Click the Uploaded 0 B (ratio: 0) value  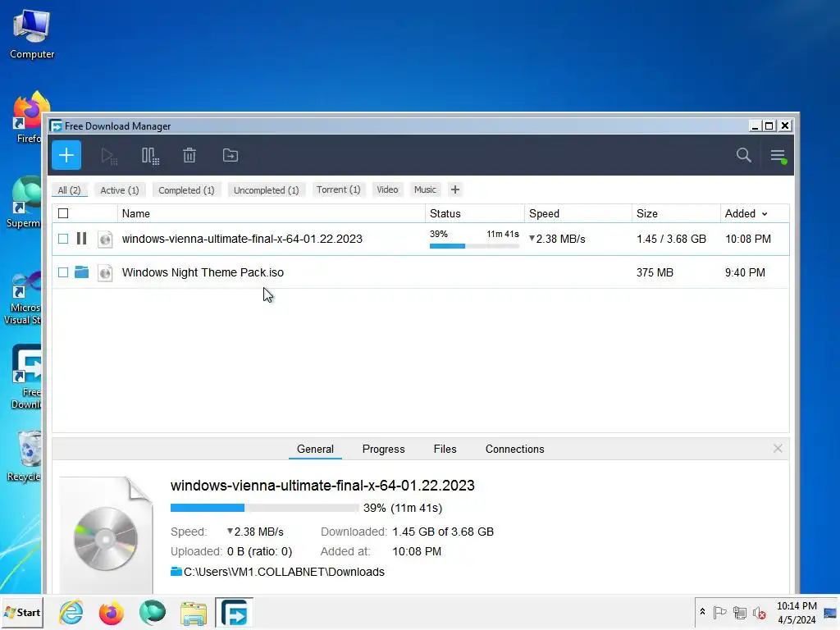point(259,551)
